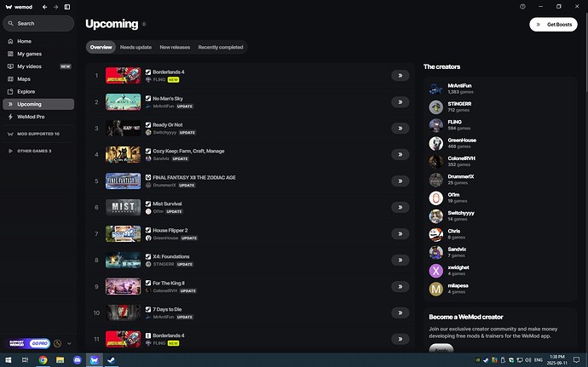588x367 pixels.
Task: Toggle the sidebar collapse icon
Action: 67,6
